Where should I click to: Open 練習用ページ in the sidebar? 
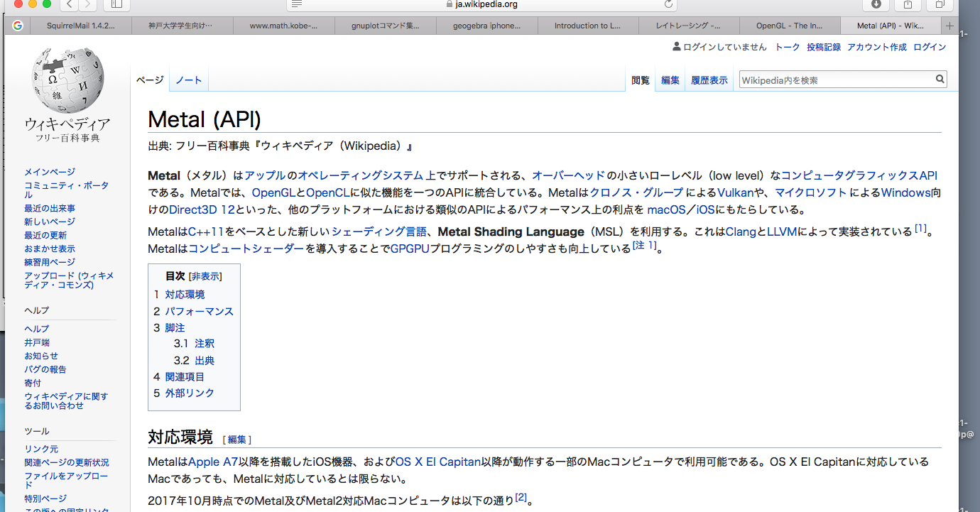click(50, 262)
